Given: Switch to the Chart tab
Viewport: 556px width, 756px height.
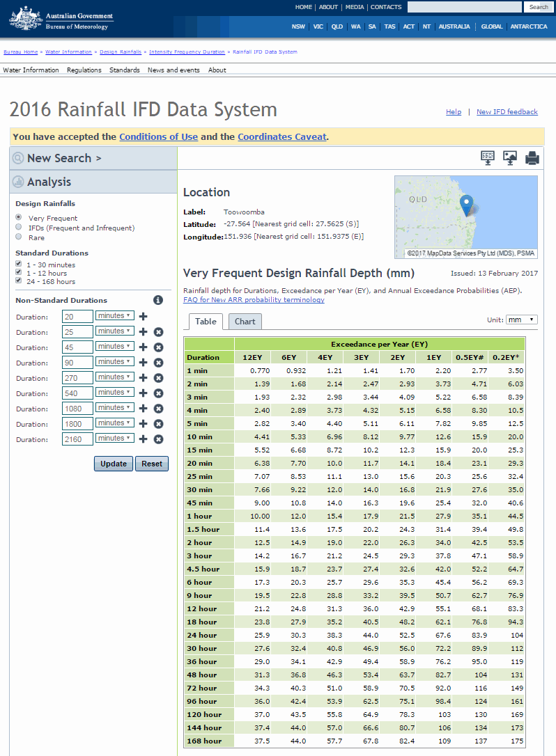Looking at the screenshot, I should (245, 322).
